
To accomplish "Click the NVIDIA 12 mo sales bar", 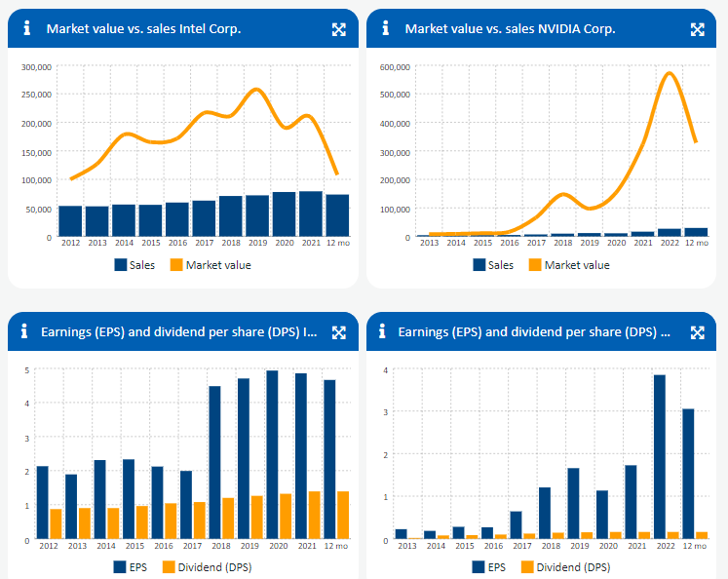I will 696,232.
